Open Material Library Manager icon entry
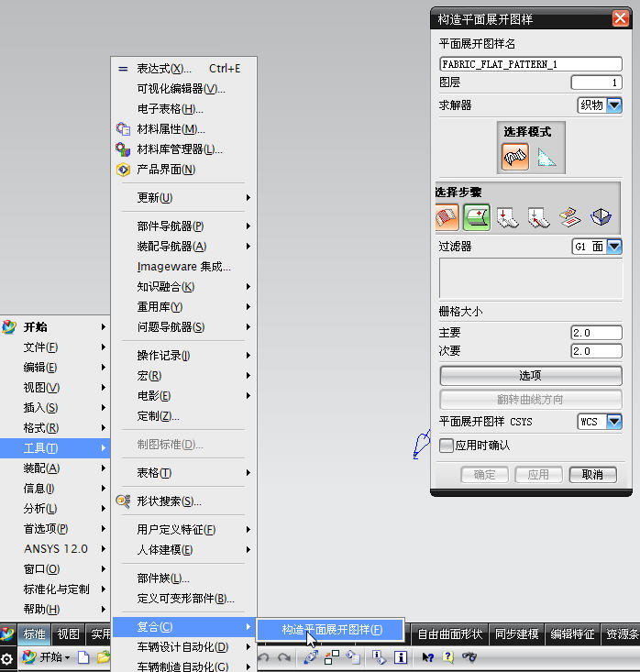Screen dimensions: 640x672 (x=123, y=149)
